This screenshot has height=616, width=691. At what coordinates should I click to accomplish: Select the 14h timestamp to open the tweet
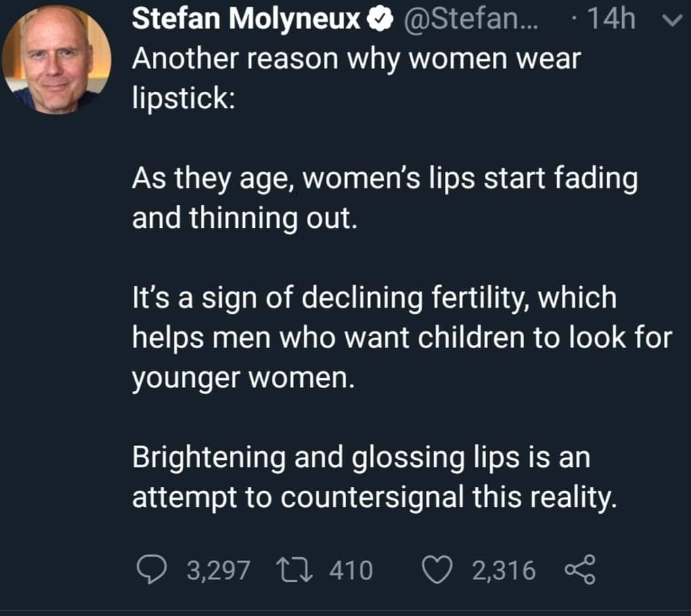tap(612, 18)
